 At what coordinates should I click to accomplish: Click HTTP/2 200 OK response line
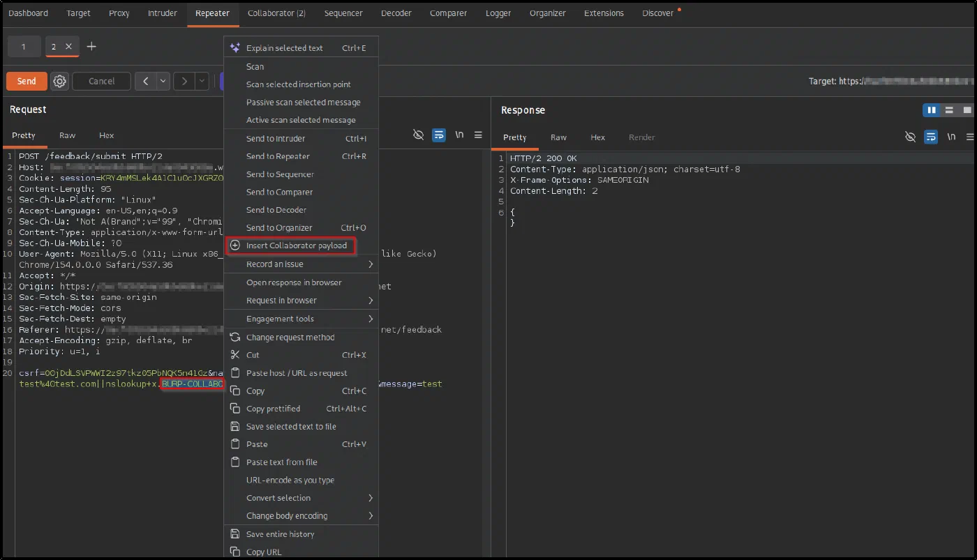point(544,158)
